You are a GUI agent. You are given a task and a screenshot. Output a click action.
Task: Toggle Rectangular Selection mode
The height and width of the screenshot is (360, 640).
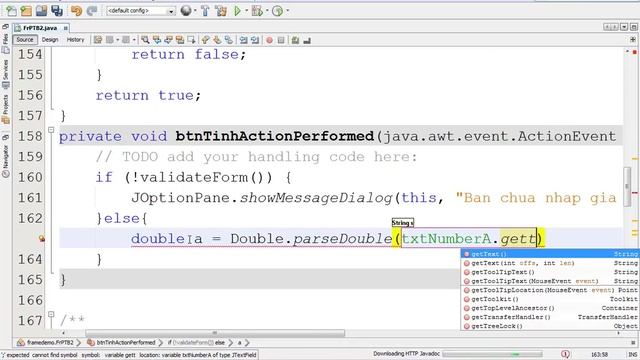tap(191, 40)
